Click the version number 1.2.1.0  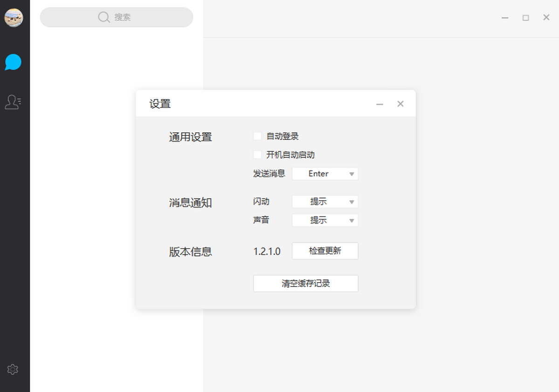[x=266, y=251]
